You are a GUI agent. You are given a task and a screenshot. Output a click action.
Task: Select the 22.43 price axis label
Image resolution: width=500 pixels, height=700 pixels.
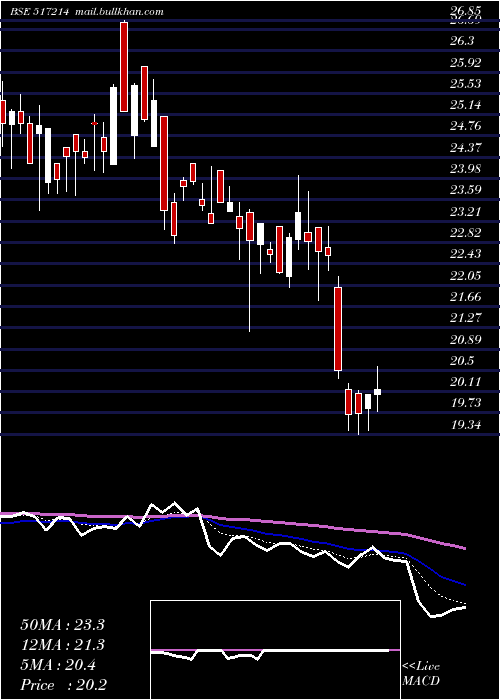465,254
